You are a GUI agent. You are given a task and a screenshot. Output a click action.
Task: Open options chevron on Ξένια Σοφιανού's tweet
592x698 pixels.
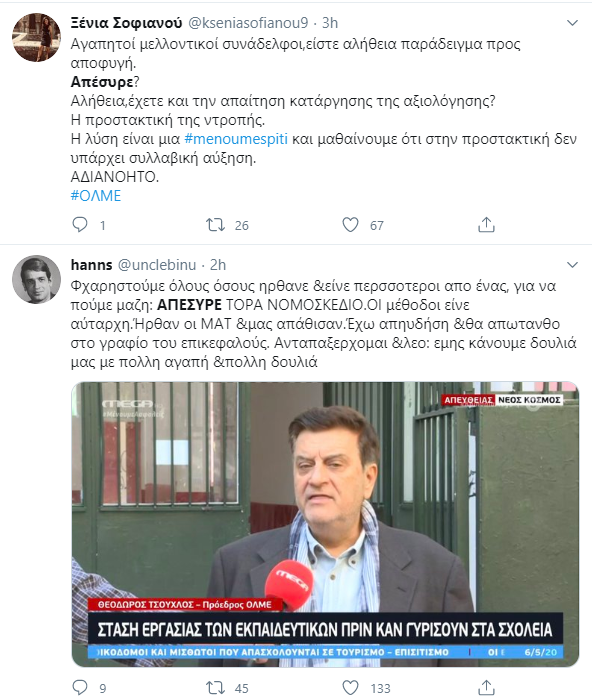pyautogui.click(x=572, y=23)
